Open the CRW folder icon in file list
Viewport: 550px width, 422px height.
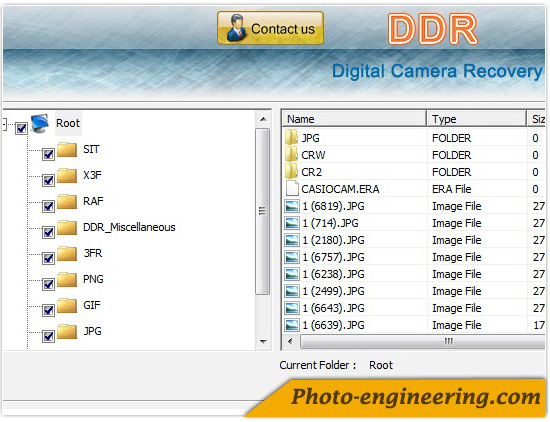[292, 155]
